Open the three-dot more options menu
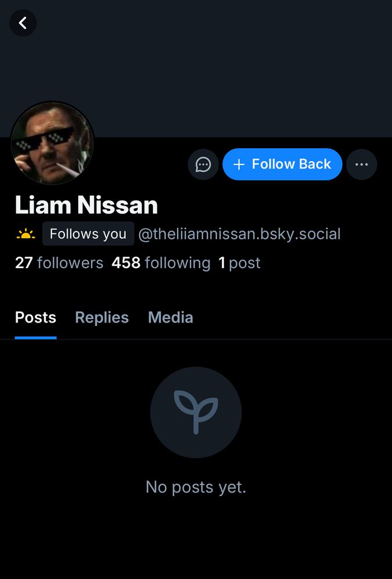Screen dimensions: 392x579 (361, 164)
